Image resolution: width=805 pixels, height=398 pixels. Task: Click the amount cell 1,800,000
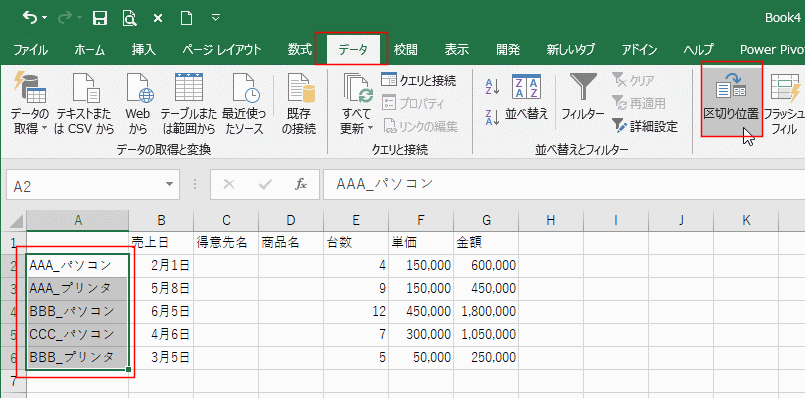[486, 312]
